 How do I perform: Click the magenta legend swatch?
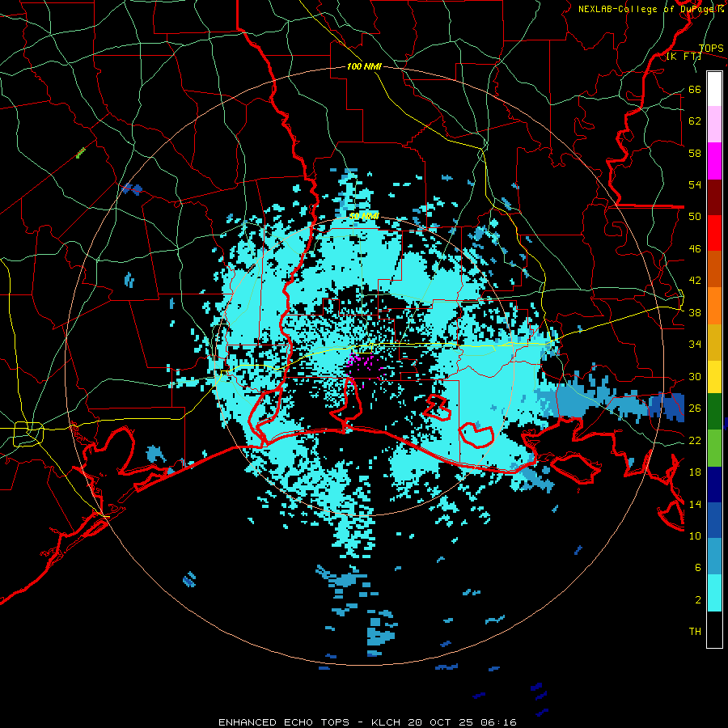point(714,161)
